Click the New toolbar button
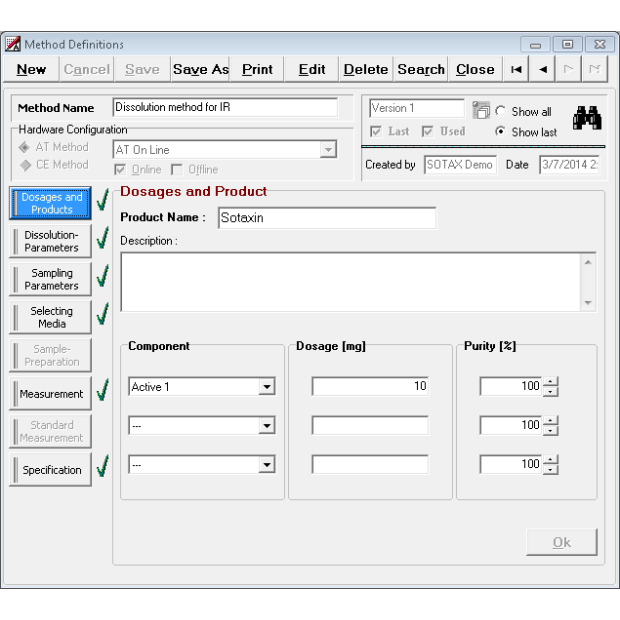 [x=31, y=69]
